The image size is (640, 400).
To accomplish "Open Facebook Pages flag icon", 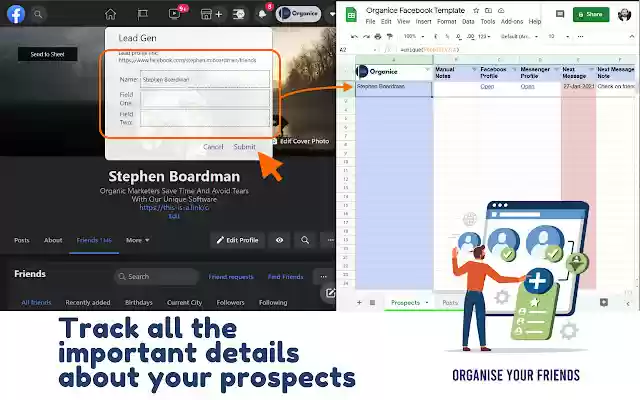I will (142, 14).
